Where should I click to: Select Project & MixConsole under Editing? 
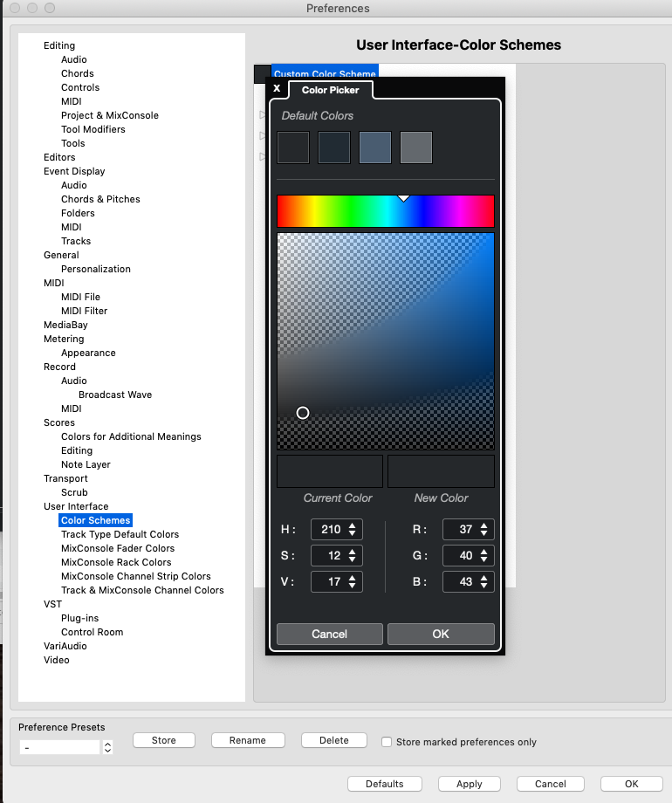click(x=110, y=115)
